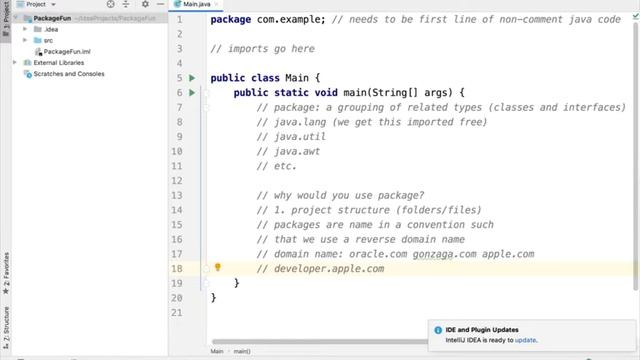Viewport: 640px width, 360px height.
Task: Click the run gutter arrow at line 5
Action: (x=192, y=78)
